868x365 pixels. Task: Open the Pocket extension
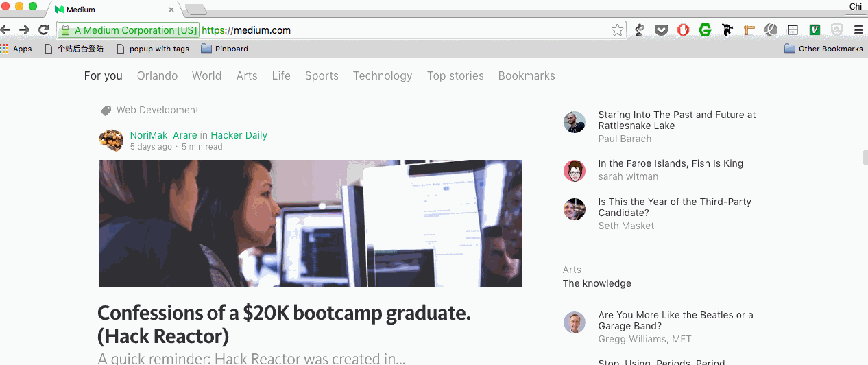click(661, 30)
